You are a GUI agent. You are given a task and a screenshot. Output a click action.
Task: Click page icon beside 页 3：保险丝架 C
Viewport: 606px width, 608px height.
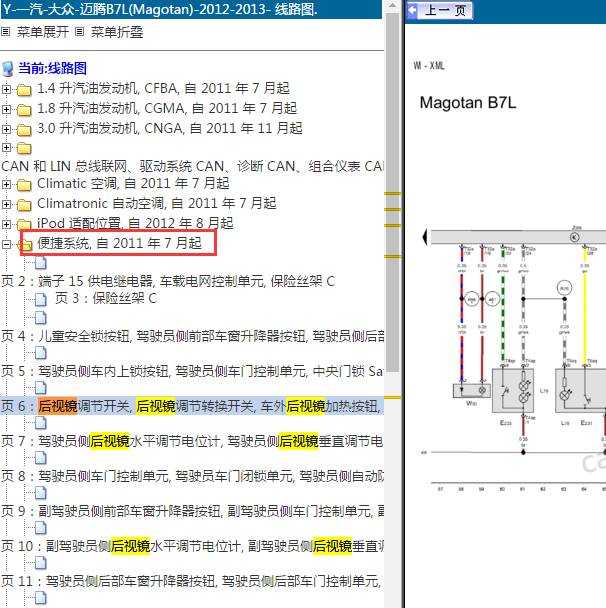point(41,299)
